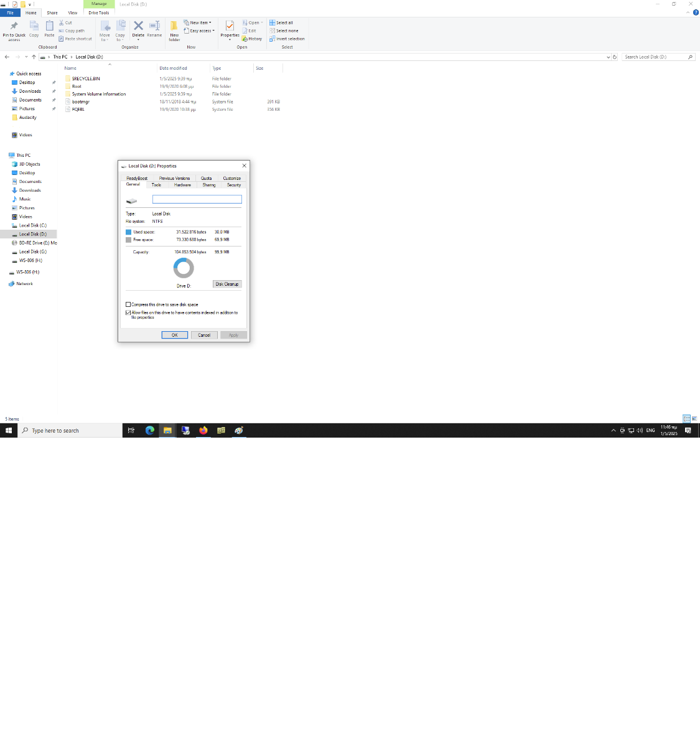The width and height of the screenshot is (700, 747).
Task: Click the Copy icon in Clipboard group
Action: click(34, 26)
